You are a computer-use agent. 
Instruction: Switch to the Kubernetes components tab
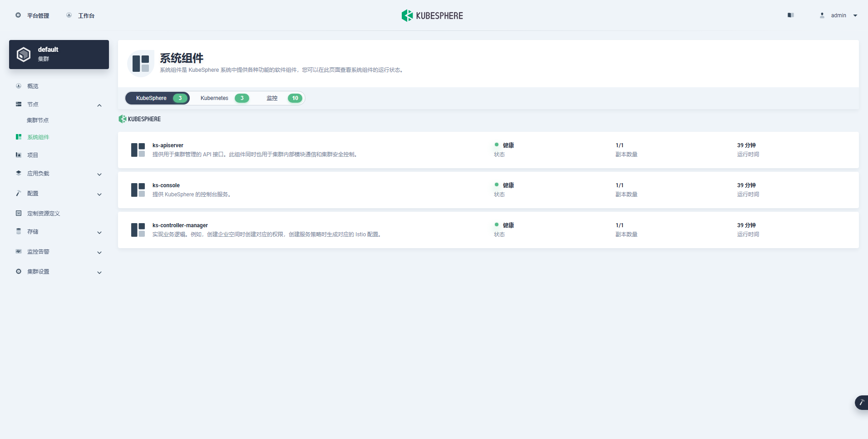pyautogui.click(x=224, y=98)
